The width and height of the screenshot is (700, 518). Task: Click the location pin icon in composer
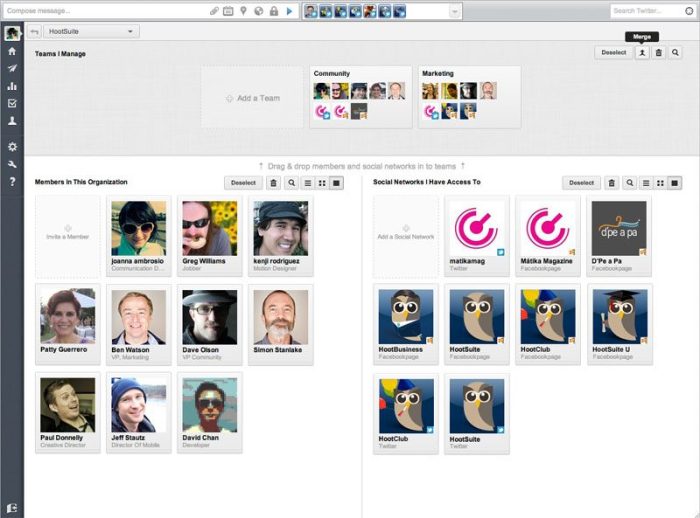243,11
